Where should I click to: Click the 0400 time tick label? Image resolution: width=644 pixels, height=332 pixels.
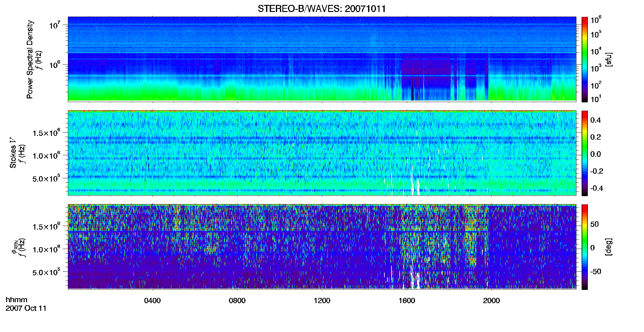click(152, 301)
